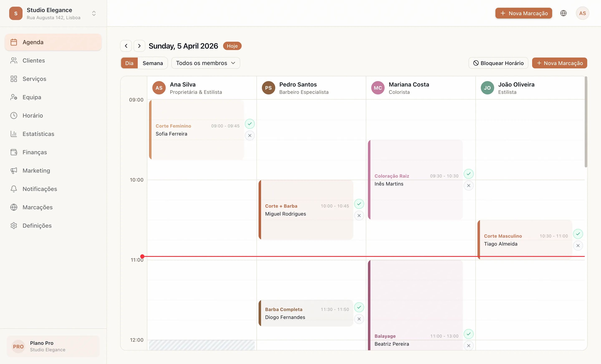
Task: Click the Bloquear Horário button
Action: [x=498, y=63]
